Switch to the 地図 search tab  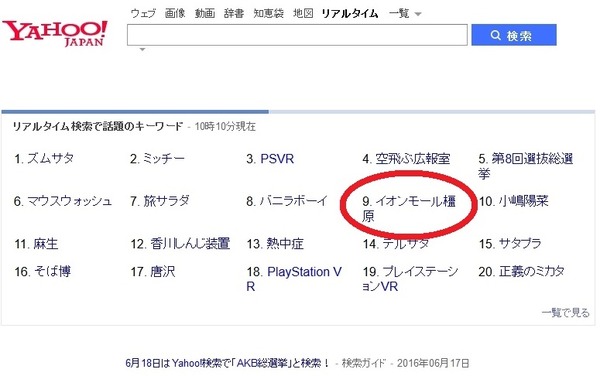[x=303, y=13]
